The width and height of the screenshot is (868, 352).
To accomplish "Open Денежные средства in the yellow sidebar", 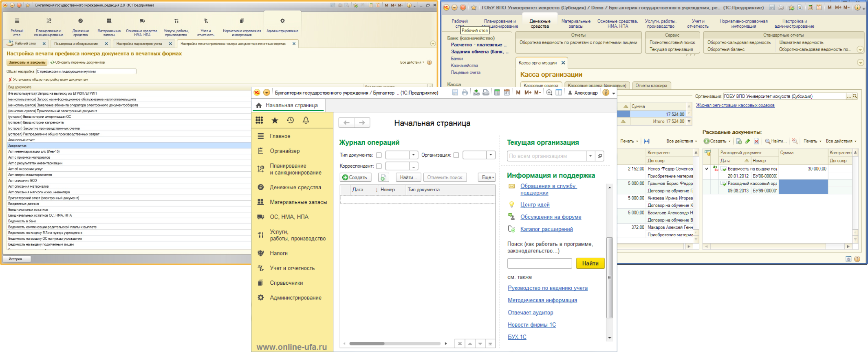I will click(x=295, y=187).
